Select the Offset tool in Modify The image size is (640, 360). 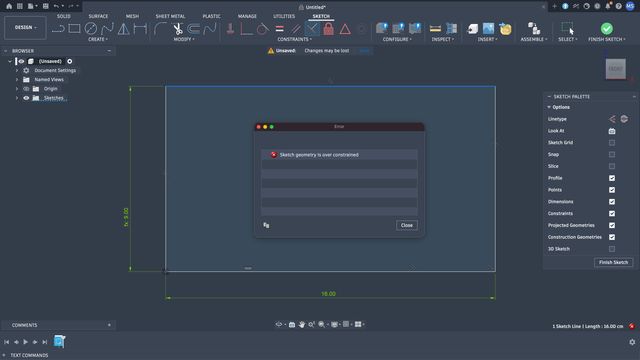click(x=193, y=29)
